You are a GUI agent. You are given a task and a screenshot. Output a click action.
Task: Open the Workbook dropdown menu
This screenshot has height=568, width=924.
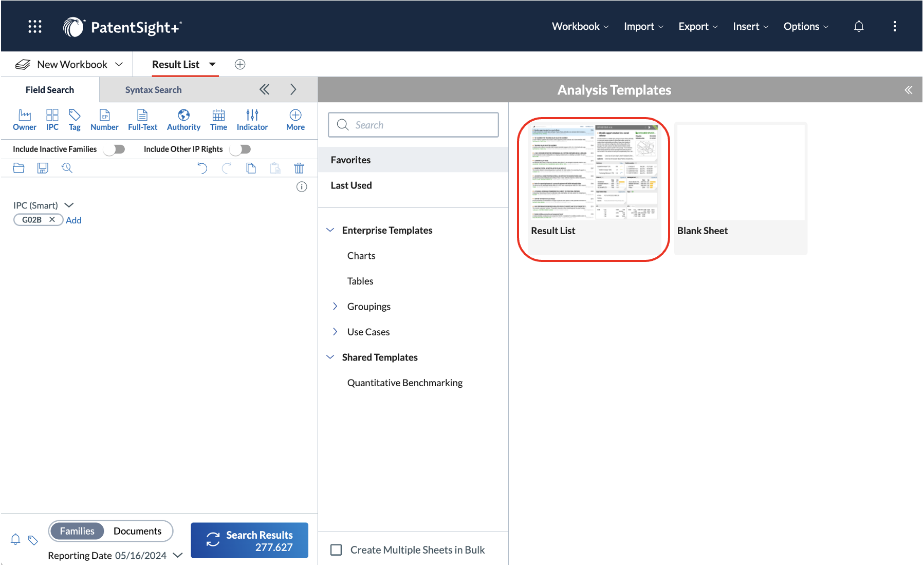[x=580, y=26]
